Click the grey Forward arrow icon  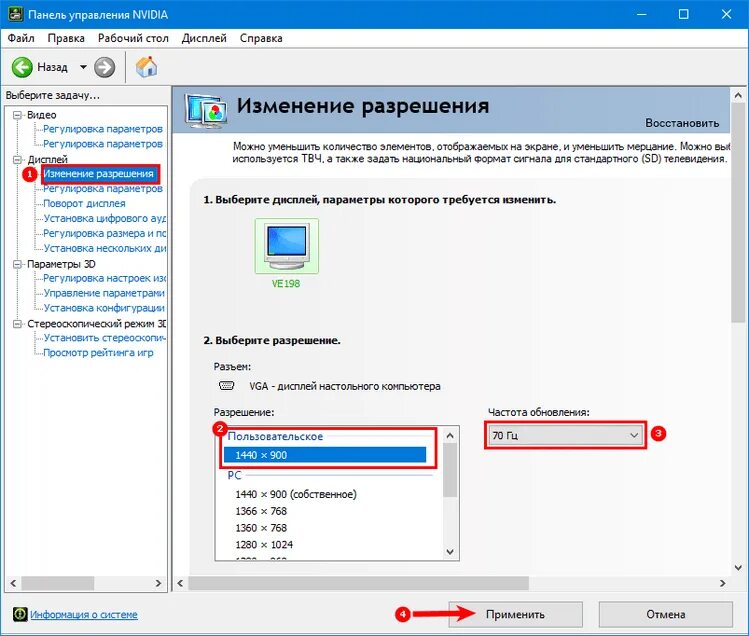[104, 67]
